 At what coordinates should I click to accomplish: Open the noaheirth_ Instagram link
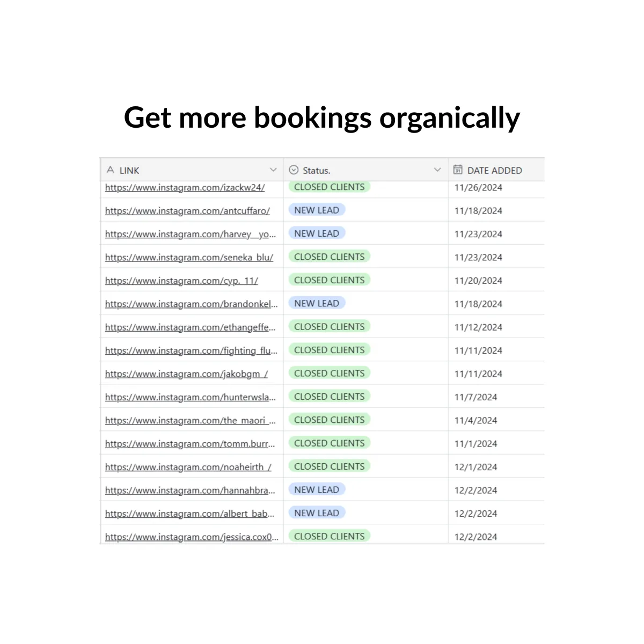(188, 467)
